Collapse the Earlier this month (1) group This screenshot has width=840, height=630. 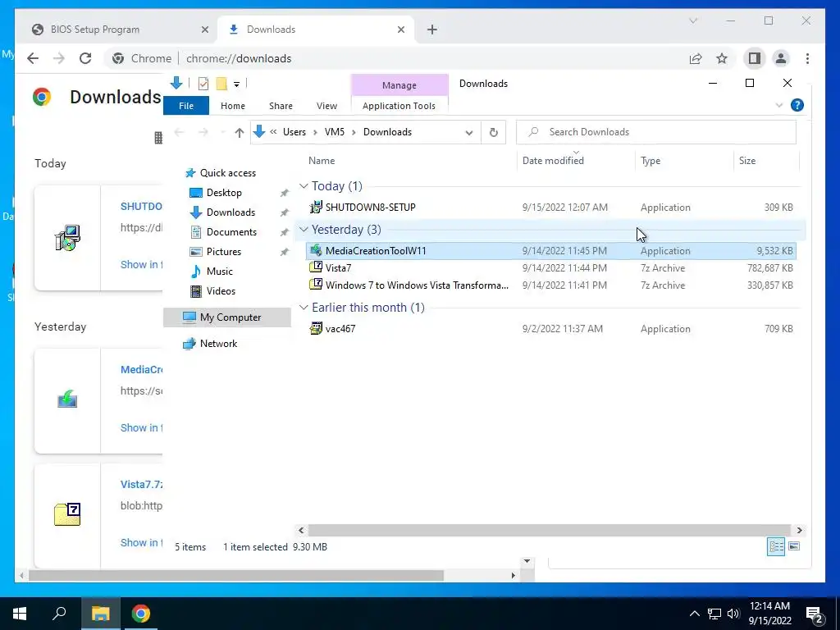(x=304, y=308)
